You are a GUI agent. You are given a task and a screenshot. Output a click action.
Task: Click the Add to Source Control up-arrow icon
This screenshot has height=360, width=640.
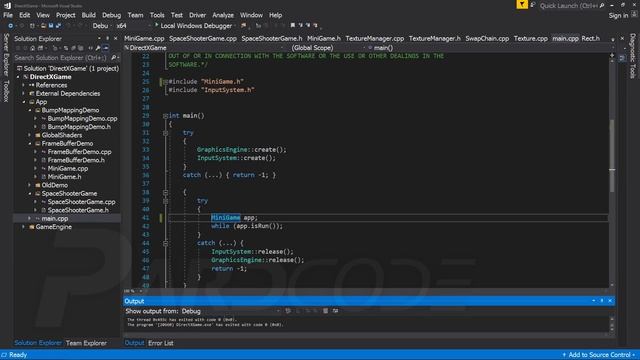coord(564,355)
